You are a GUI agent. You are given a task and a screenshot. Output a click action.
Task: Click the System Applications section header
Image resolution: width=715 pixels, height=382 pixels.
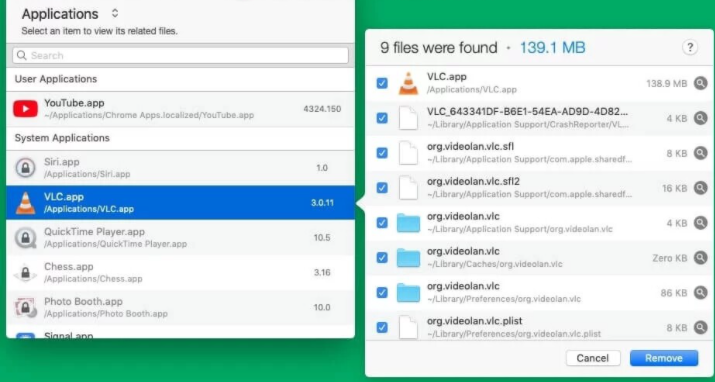[62, 138]
